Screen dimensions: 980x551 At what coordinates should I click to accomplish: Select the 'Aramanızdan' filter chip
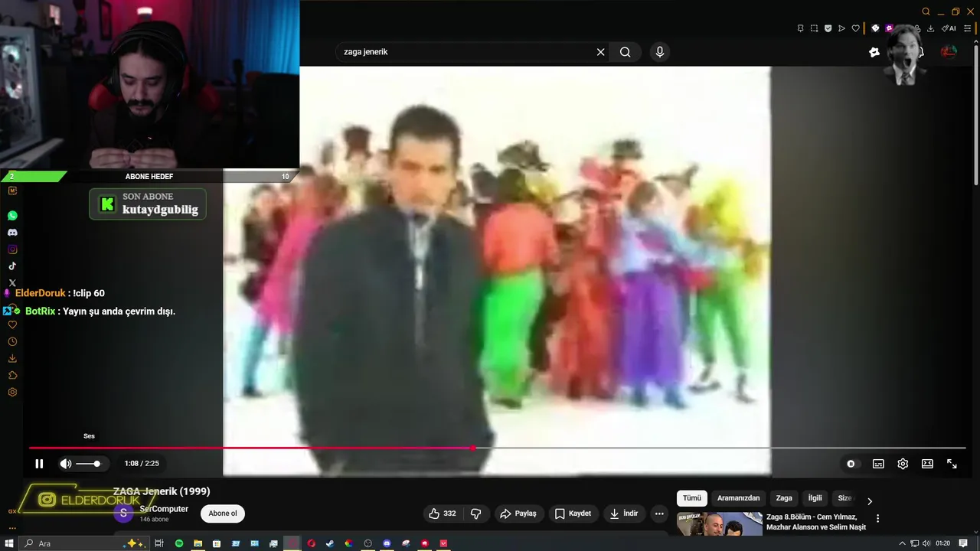click(739, 498)
